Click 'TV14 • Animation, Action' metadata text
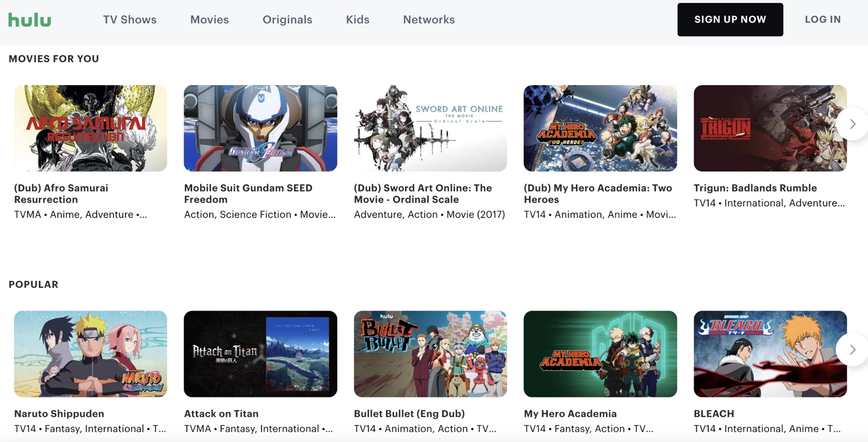The image size is (868, 442). pos(425,428)
